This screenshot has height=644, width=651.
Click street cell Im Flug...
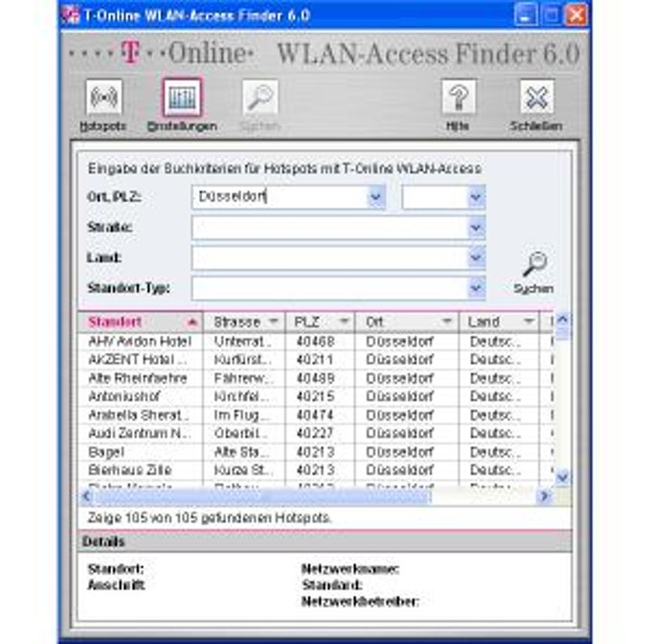(x=242, y=415)
